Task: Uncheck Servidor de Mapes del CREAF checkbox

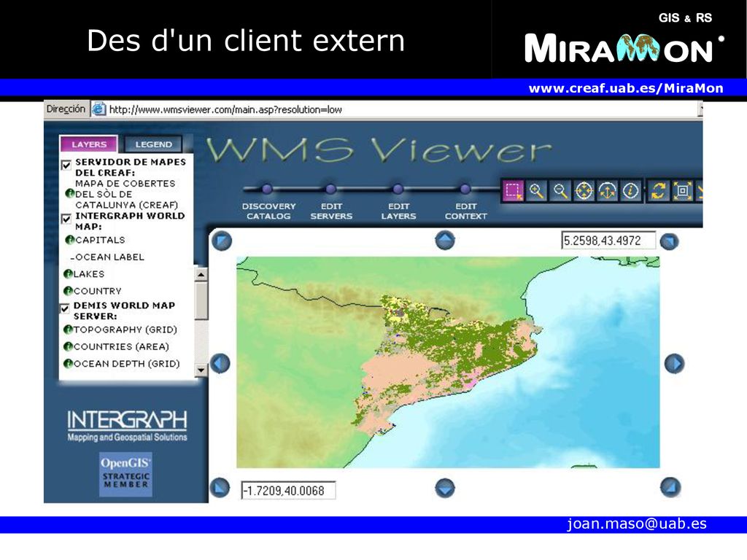Action: coord(66,166)
